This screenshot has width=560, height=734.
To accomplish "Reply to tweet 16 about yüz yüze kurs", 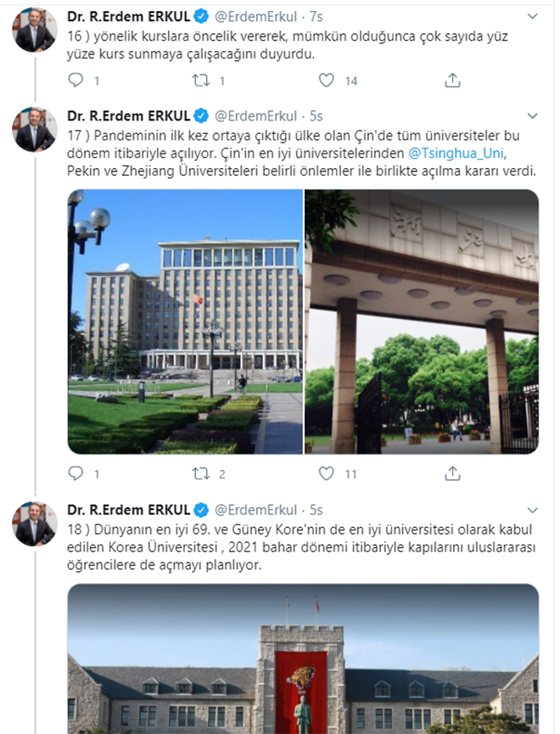I will pyautogui.click(x=76, y=81).
